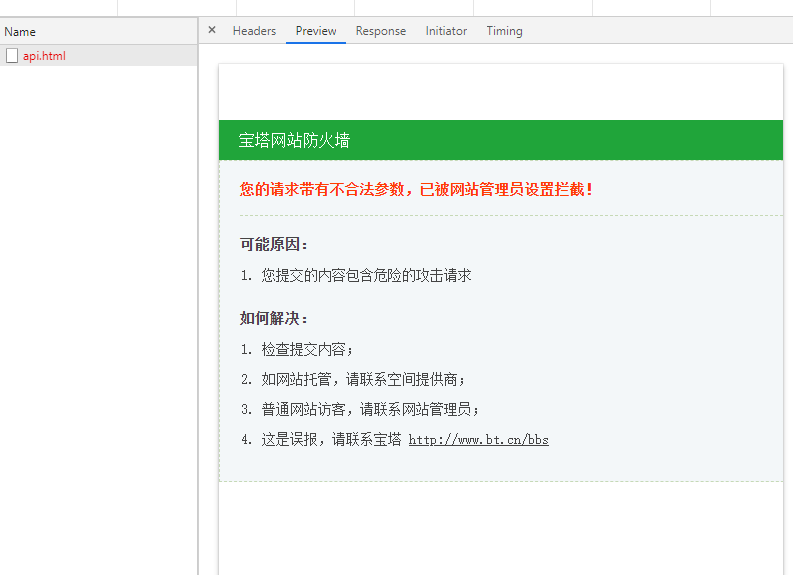Screen dimensions: 793x575
Task: Click the 这是误报，请联系宝塔 text
Action: pyautogui.click(x=331, y=439)
